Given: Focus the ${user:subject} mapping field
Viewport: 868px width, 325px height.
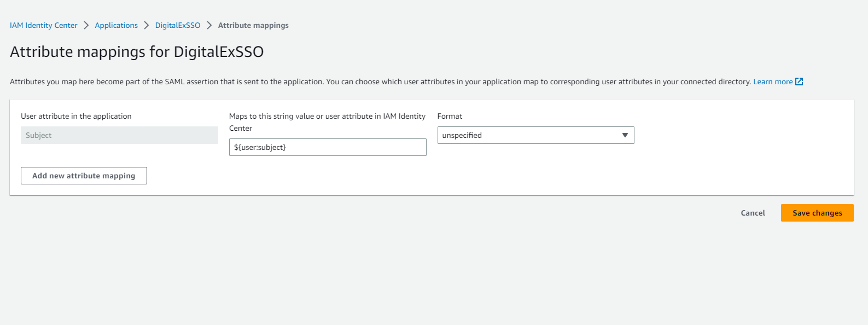Looking at the screenshot, I should pos(327,147).
